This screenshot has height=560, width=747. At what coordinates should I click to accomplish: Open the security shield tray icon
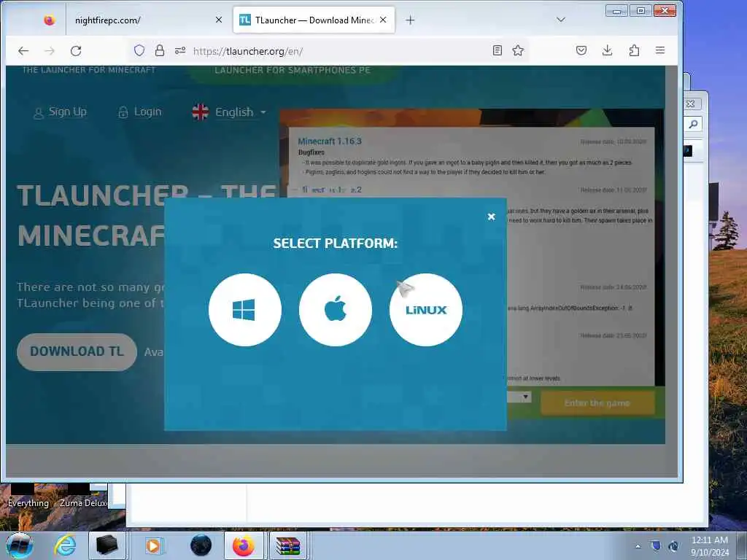pos(656,545)
